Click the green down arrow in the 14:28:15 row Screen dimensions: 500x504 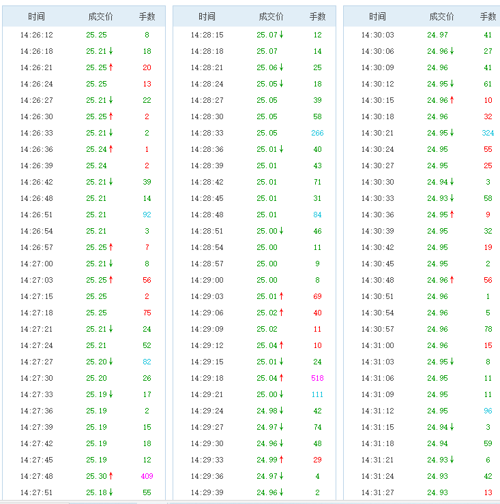(281, 34)
